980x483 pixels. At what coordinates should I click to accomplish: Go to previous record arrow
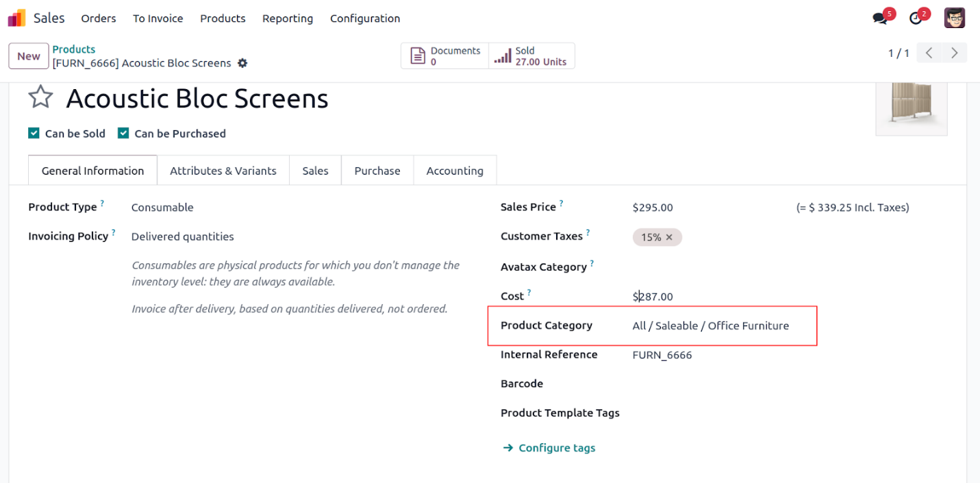click(x=929, y=53)
